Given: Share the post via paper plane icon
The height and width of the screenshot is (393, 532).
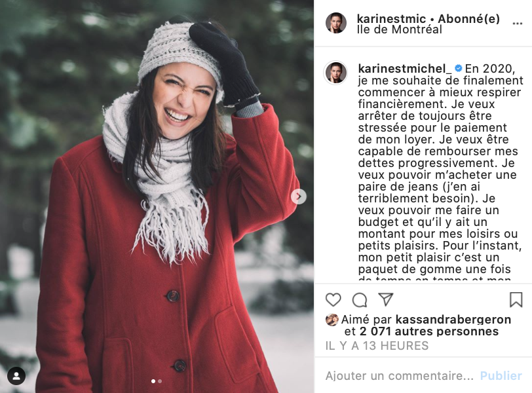Looking at the screenshot, I should coord(386,299).
